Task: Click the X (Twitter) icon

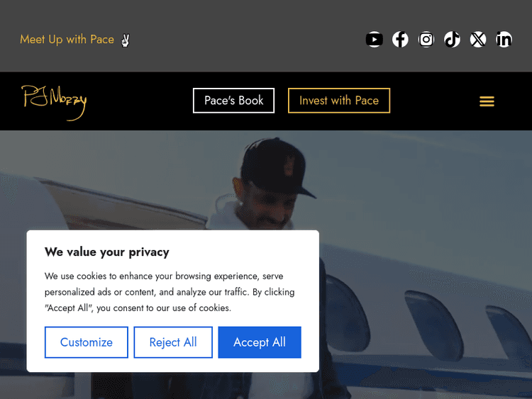Action: tap(478, 40)
